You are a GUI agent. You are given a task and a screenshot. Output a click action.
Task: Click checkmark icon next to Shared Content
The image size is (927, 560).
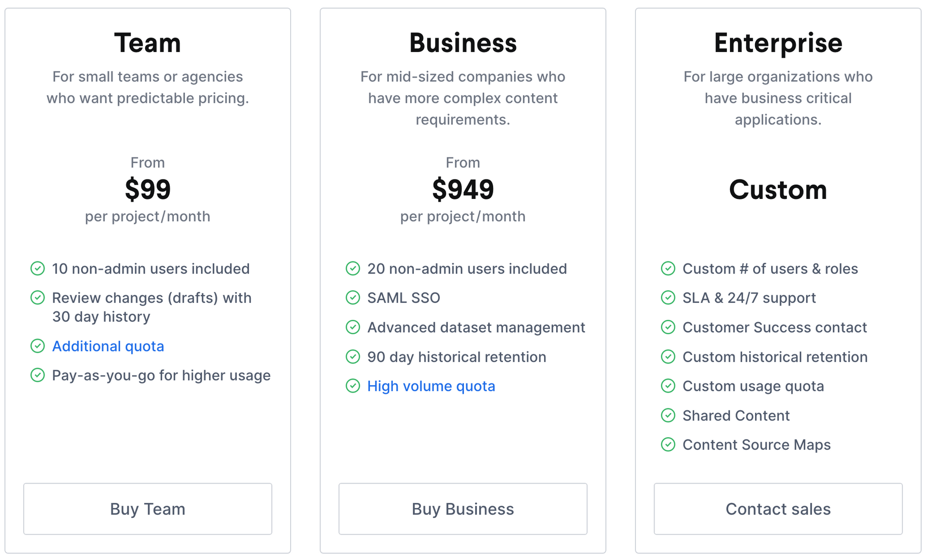[x=668, y=415]
